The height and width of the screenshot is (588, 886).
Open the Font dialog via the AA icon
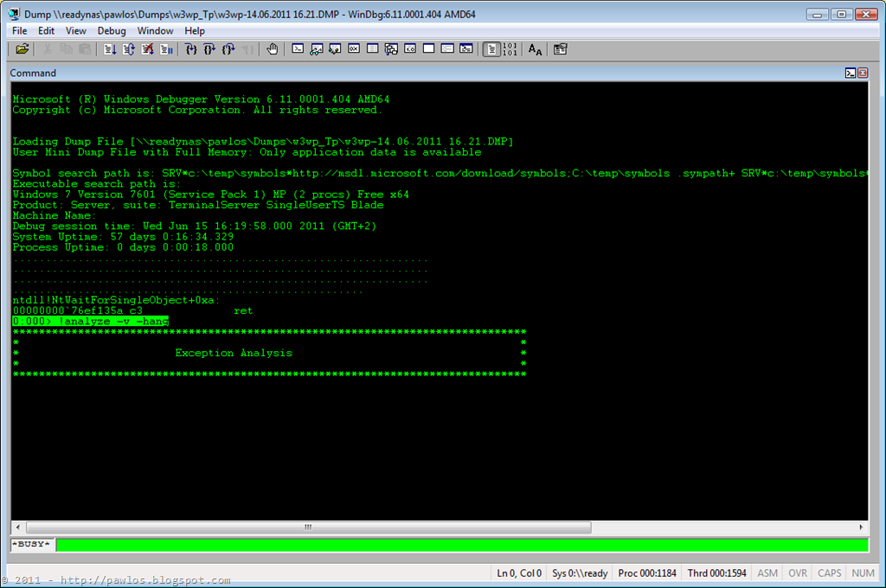pos(535,49)
